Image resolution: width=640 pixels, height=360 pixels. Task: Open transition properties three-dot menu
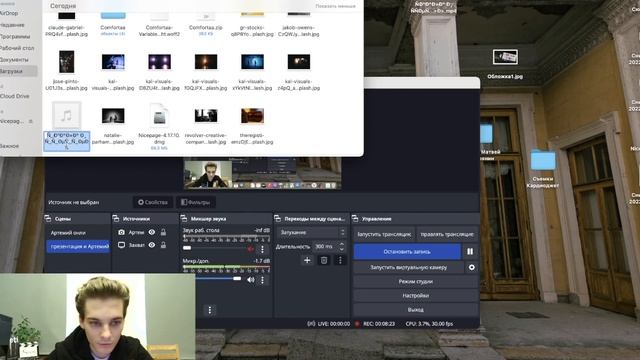[x=340, y=260]
